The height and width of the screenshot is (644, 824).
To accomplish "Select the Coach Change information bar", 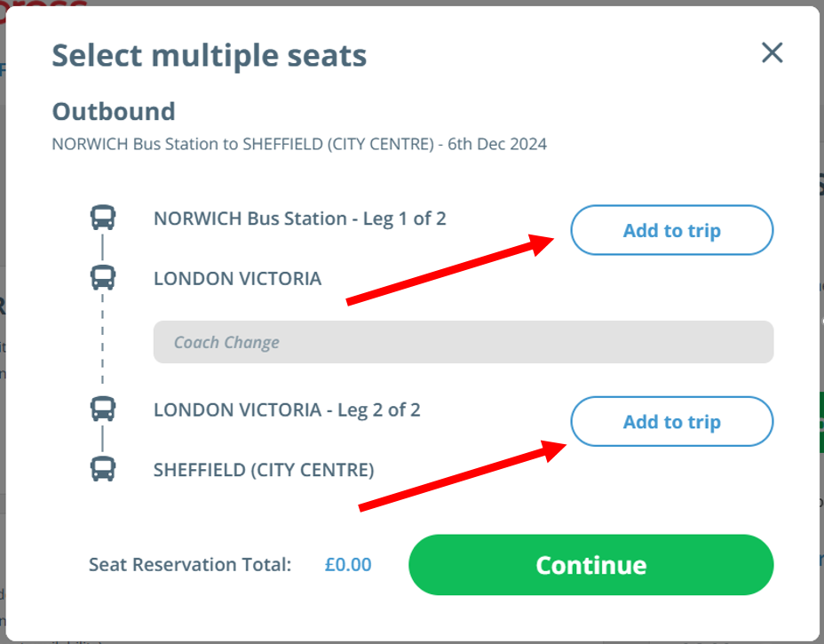I will tap(463, 342).
